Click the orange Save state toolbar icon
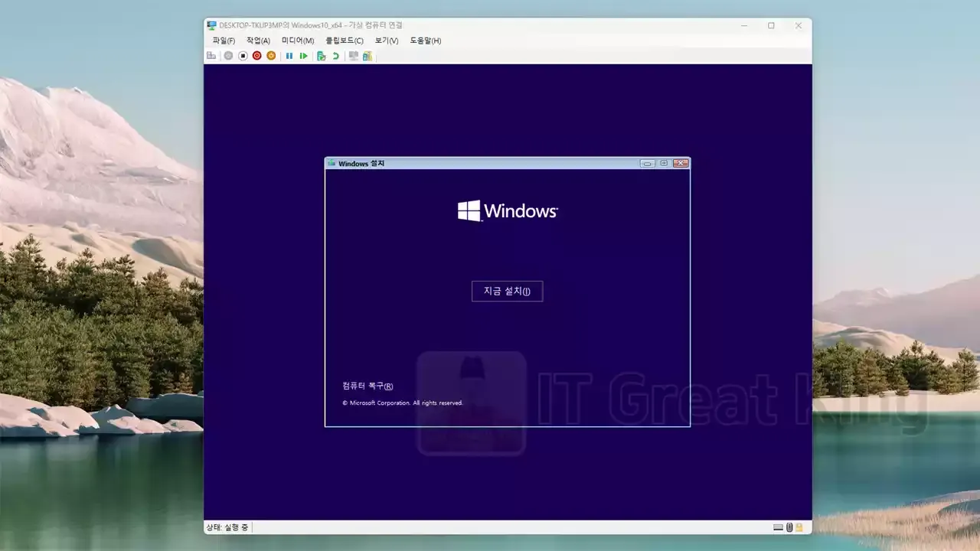980x551 pixels. coord(271,56)
